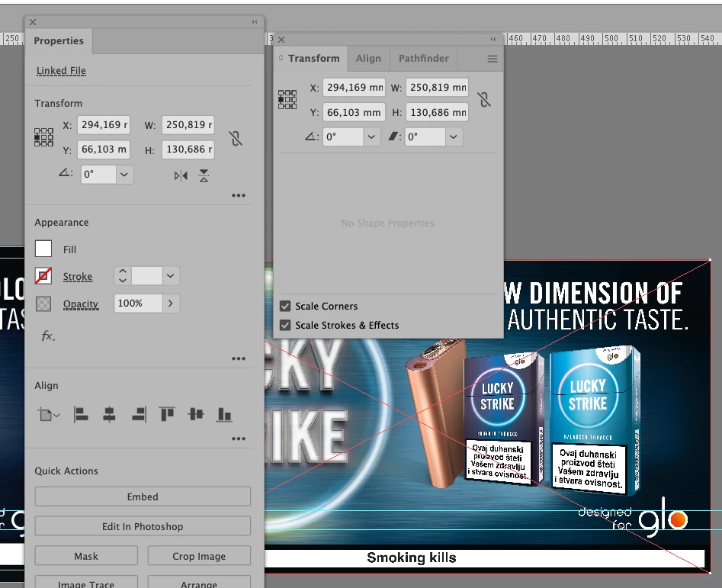
Task: Select the Properties tab
Action: [x=59, y=41]
